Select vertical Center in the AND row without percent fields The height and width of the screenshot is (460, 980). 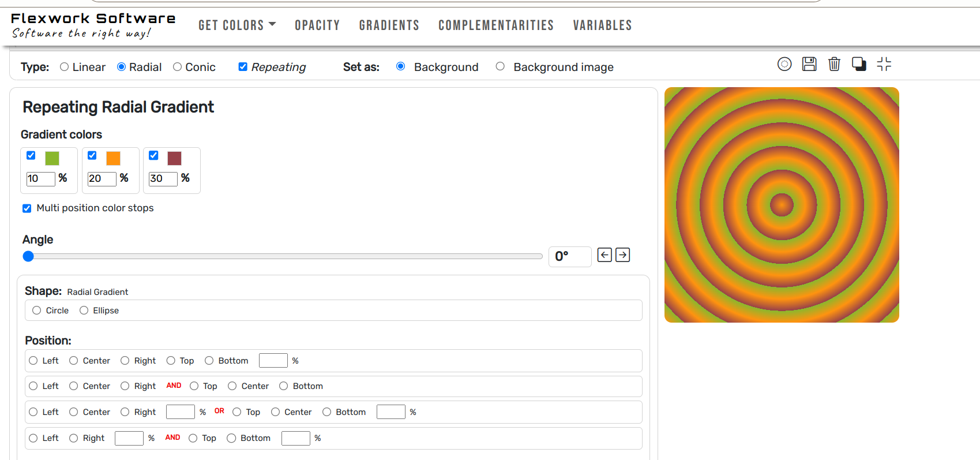tap(232, 386)
